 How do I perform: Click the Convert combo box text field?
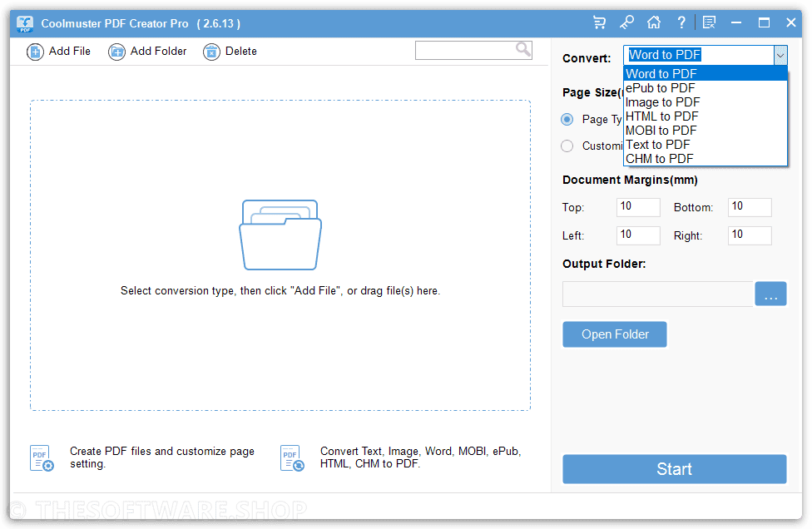tap(699, 55)
